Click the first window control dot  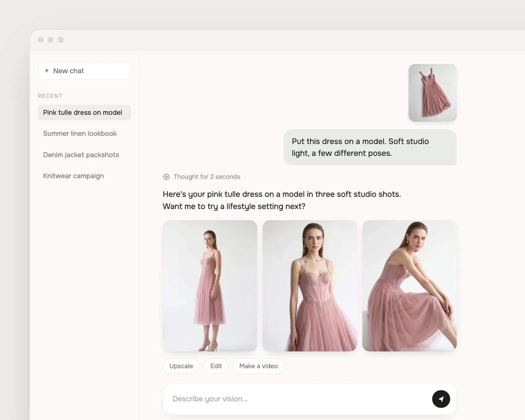point(41,40)
